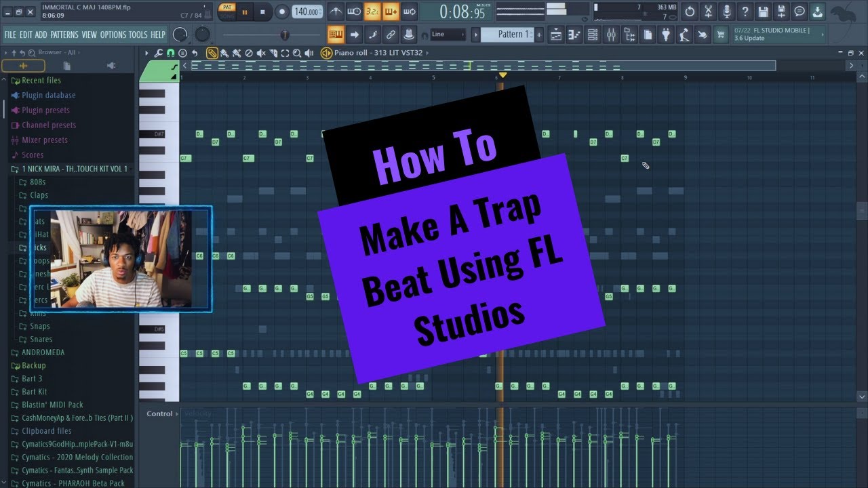The width and height of the screenshot is (868, 488).
Task: Open the Piano roll view button in toolbar
Action: [x=574, y=35]
